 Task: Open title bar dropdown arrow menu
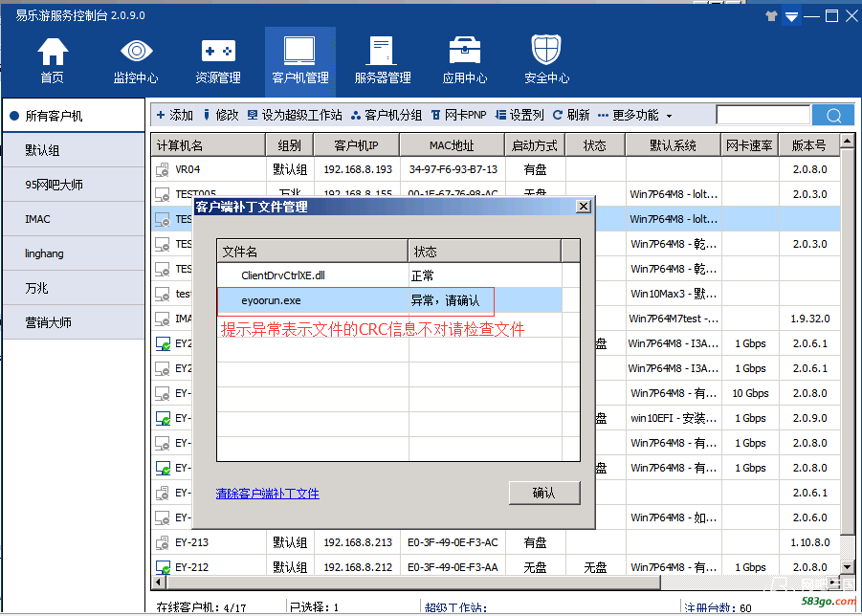(791, 16)
